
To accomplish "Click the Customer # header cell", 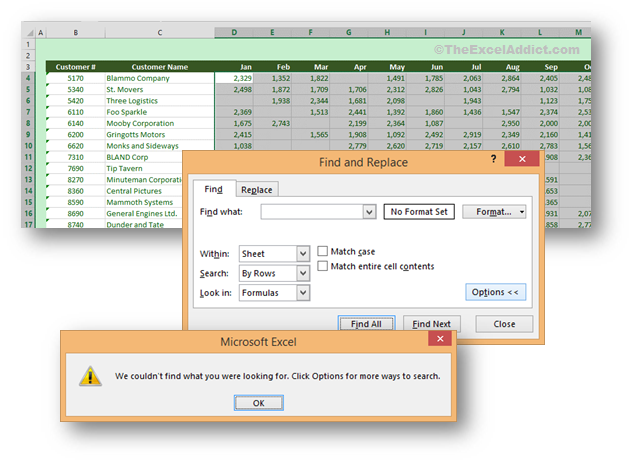I will tap(75, 67).
